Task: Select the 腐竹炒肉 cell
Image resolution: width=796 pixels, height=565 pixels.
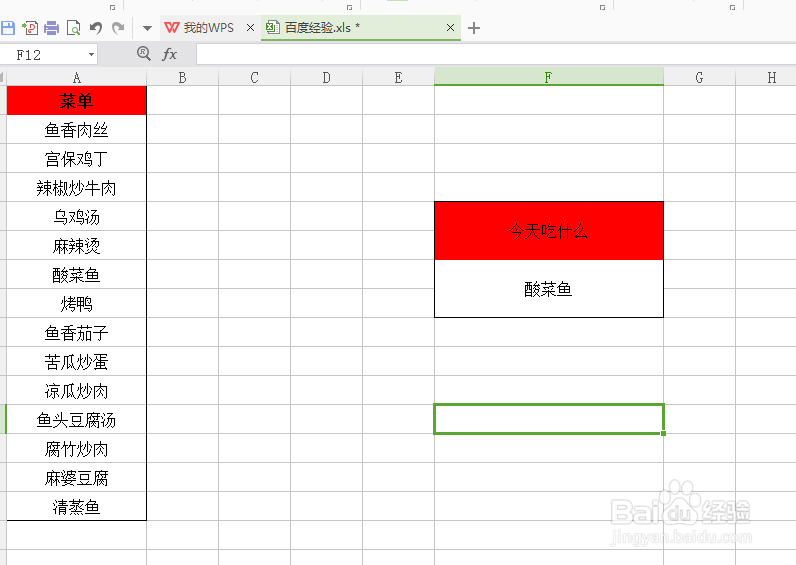Action: (77, 448)
